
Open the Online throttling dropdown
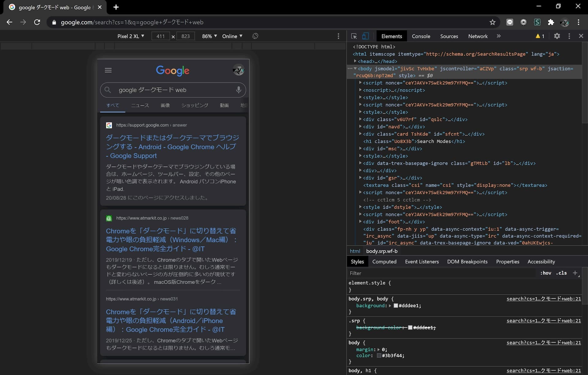232,36
